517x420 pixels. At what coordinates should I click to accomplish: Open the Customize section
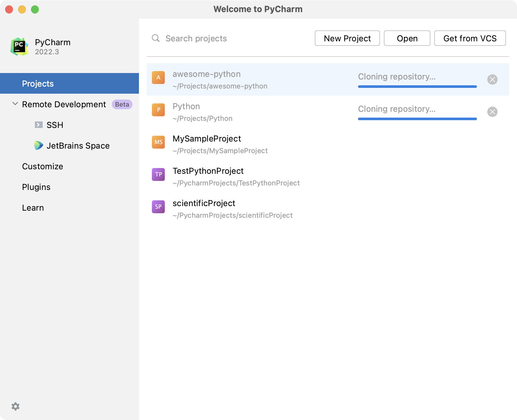click(42, 166)
